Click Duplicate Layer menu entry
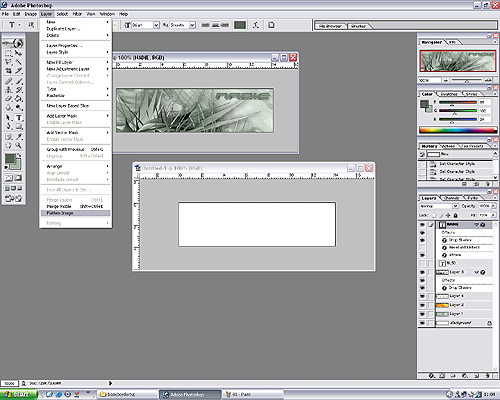 [x=63, y=29]
